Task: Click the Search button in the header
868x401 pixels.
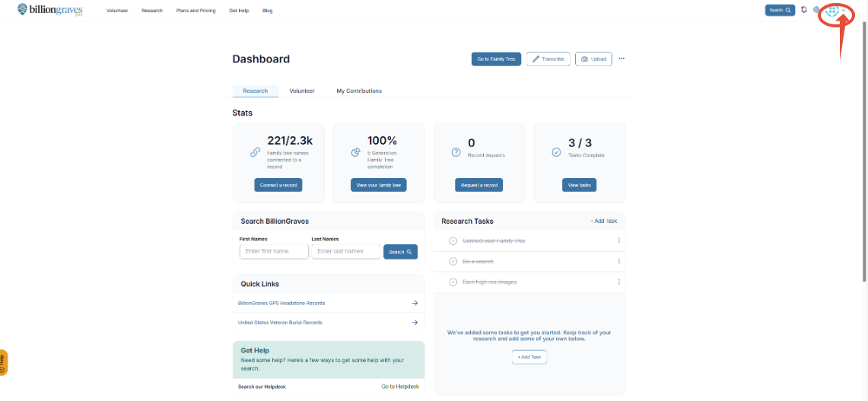Action: click(780, 10)
